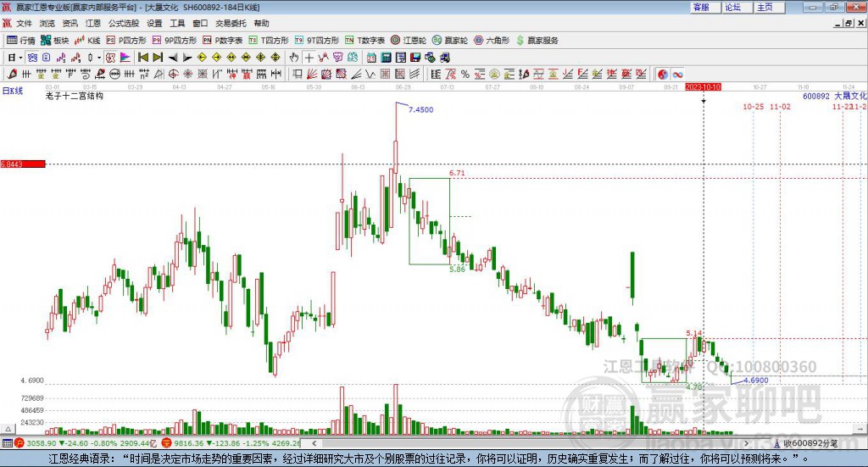Click the 600892 大晟文化 stock label
The image size is (868, 467).
pyautogui.click(x=835, y=97)
